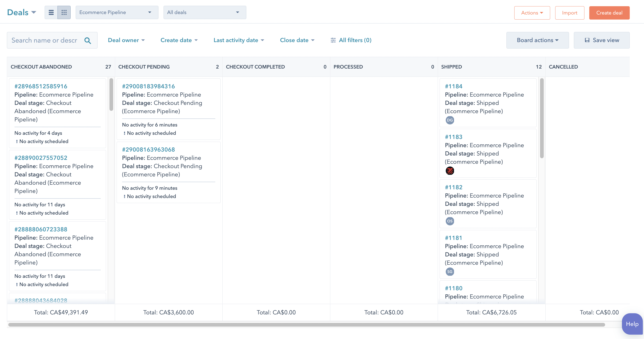Viewport: 644px width, 339px height.
Task: Click 'No activity for 4 days' text
Action: [38, 133]
